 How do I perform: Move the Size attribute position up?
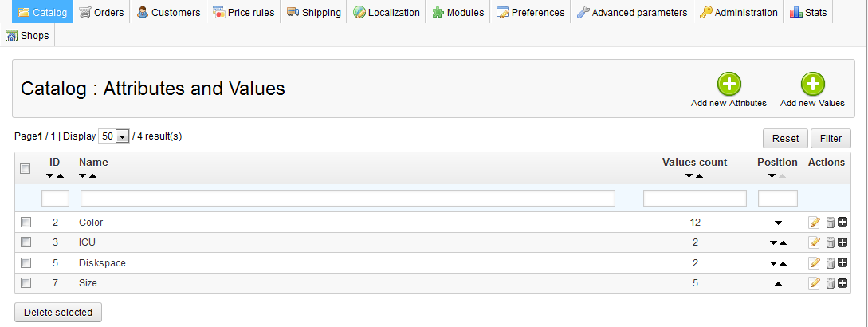[x=778, y=283]
